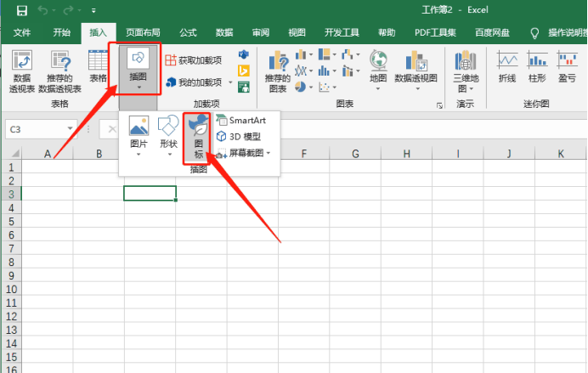Switch to the 开发工具 tab
This screenshot has height=373, width=588.
pos(342,33)
